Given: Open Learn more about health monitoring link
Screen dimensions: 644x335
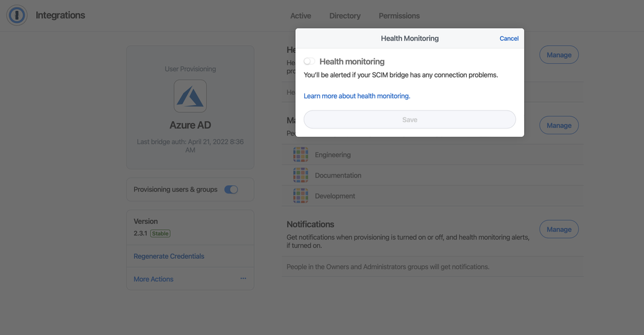Looking at the screenshot, I should tap(356, 96).
